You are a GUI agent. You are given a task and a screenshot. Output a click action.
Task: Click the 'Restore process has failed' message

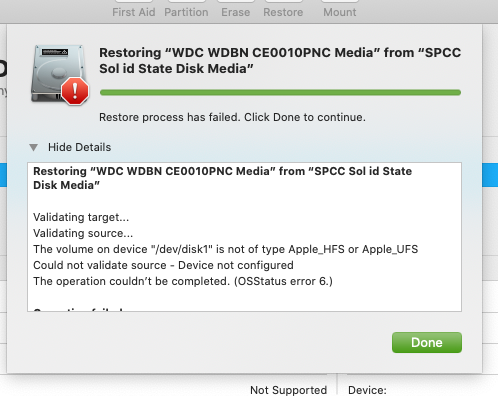[232, 117]
